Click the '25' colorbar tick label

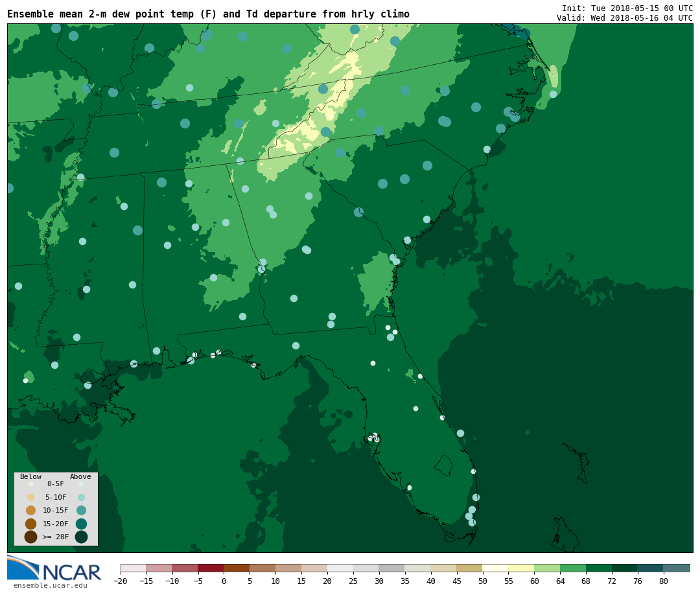click(354, 581)
